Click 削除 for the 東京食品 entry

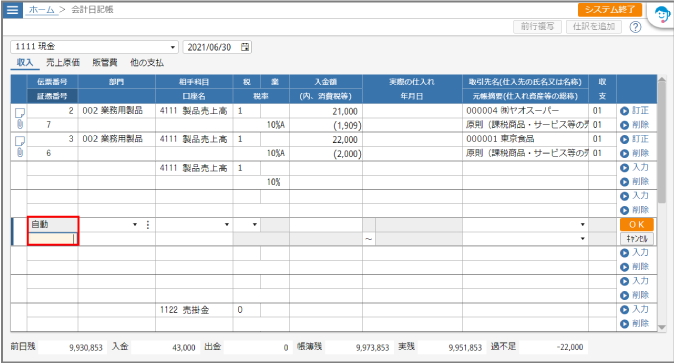[x=634, y=153]
